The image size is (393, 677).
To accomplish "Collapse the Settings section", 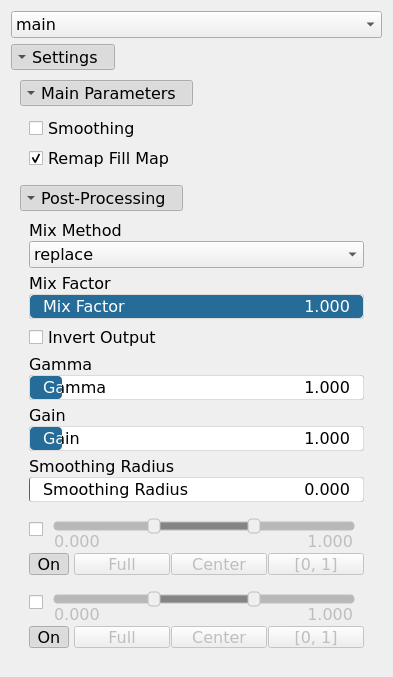I will pyautogui.click(x=63, y=57).
